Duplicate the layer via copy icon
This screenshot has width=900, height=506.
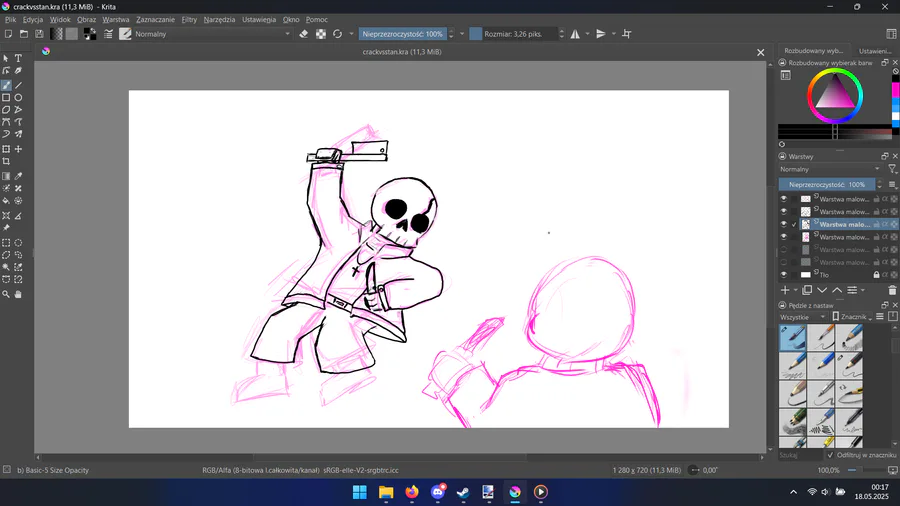click(x=807, y=290)
